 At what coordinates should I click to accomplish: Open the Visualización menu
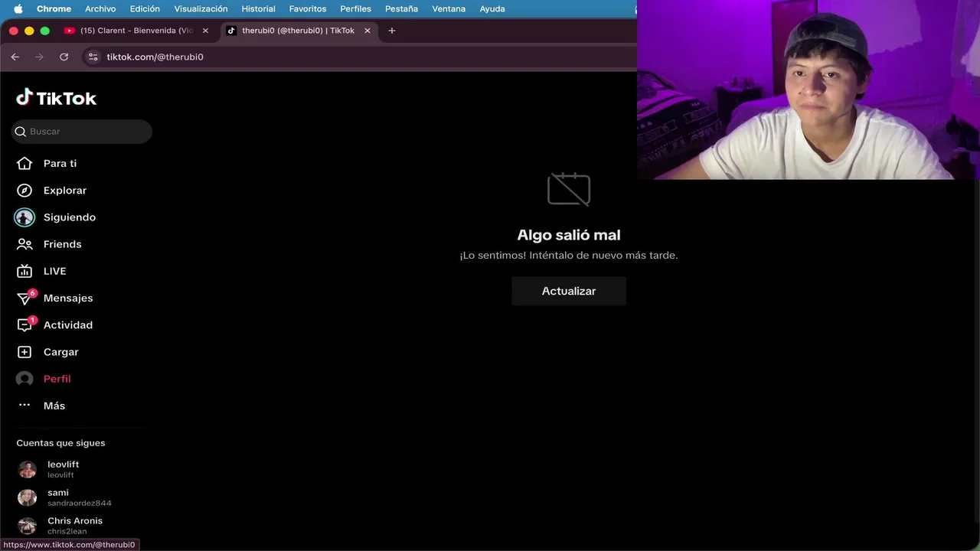coord(201,8)
